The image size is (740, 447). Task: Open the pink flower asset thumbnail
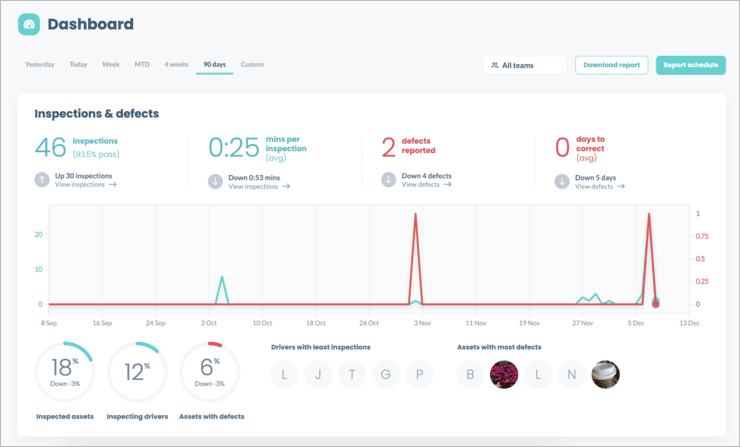click(504, 375)
